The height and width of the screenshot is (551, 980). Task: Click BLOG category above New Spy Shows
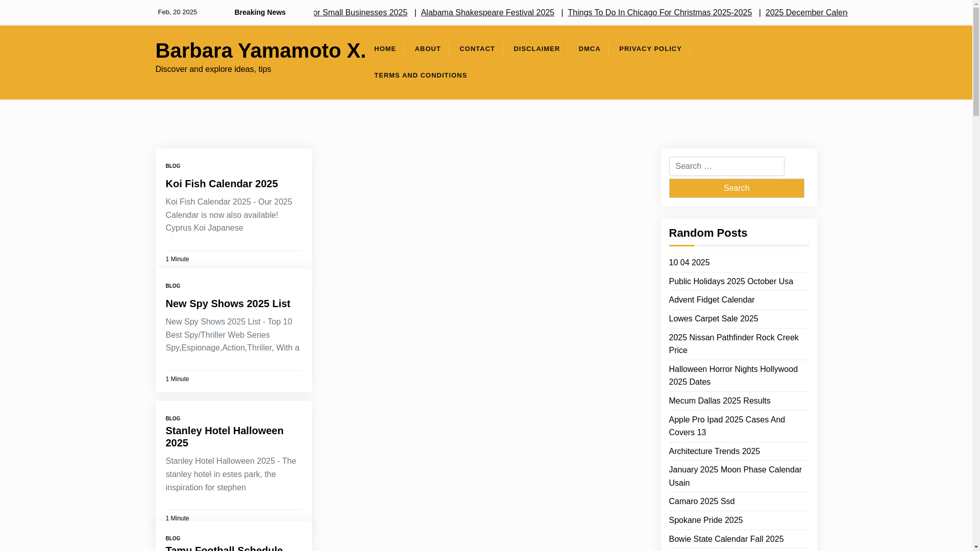[173, 286]
